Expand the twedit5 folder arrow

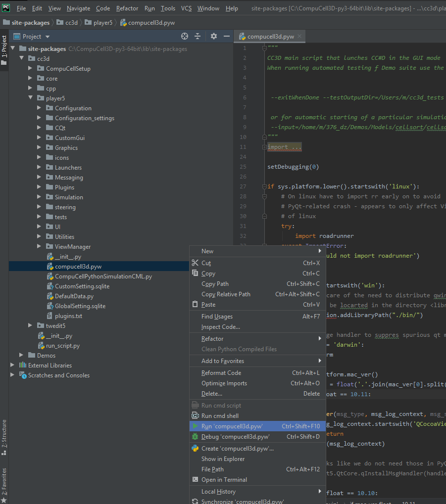30,325
